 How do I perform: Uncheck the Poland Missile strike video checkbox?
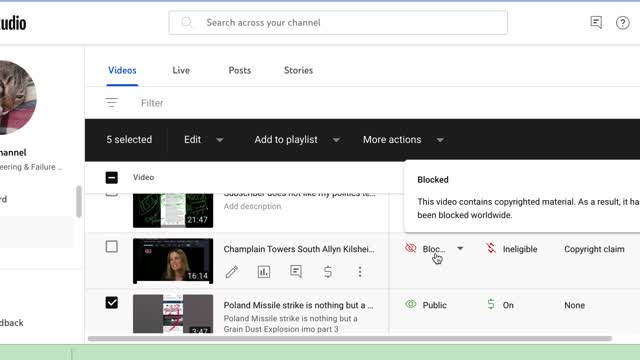point(111,303)
